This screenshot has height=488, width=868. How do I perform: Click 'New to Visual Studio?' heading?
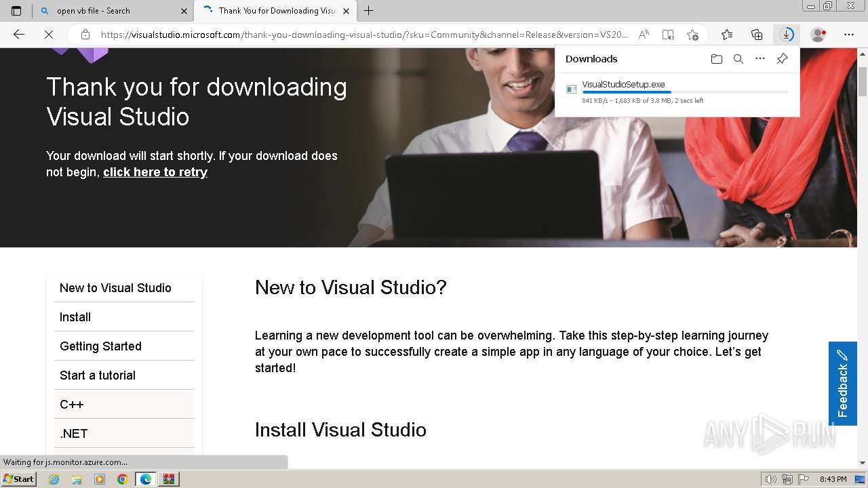pyautogui.click(x=351, y=287)
